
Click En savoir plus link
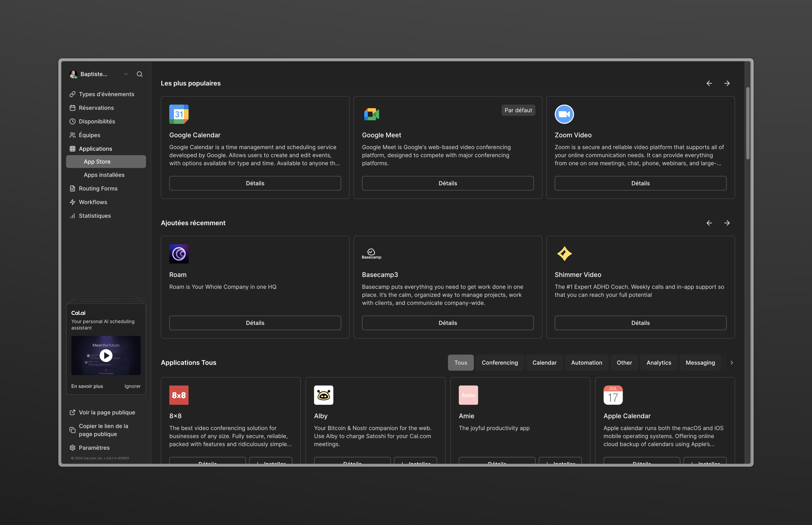pyautogui.click(x=87, y=386)
